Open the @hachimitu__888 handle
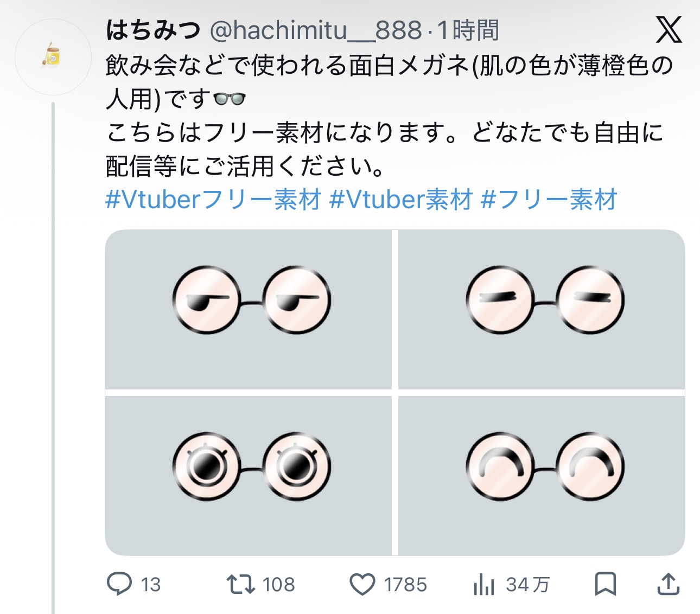The height and width of the screenshot is (614, 700). (x=316, y=30)
